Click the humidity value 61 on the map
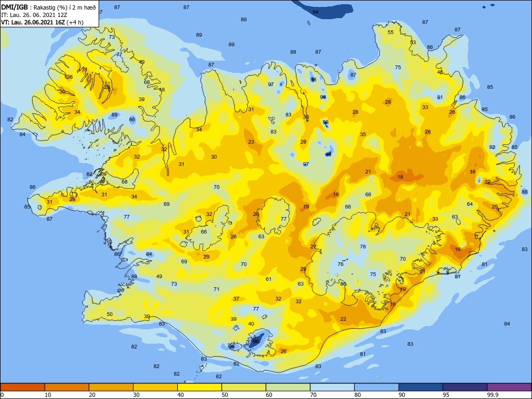The width and height of the screenshot is (532, 399). [x=269, y=279]
